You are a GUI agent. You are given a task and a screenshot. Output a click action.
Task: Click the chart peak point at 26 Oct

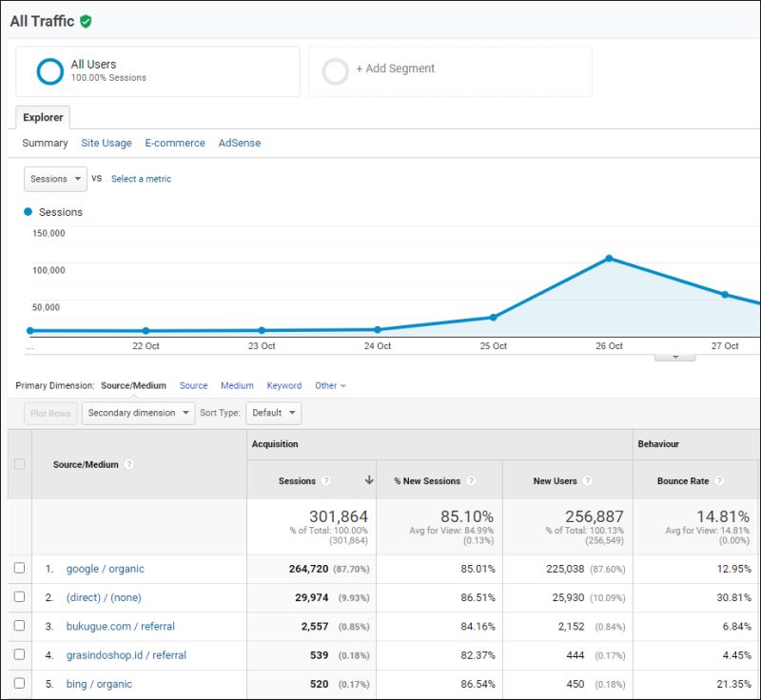[x=609, y=257]
